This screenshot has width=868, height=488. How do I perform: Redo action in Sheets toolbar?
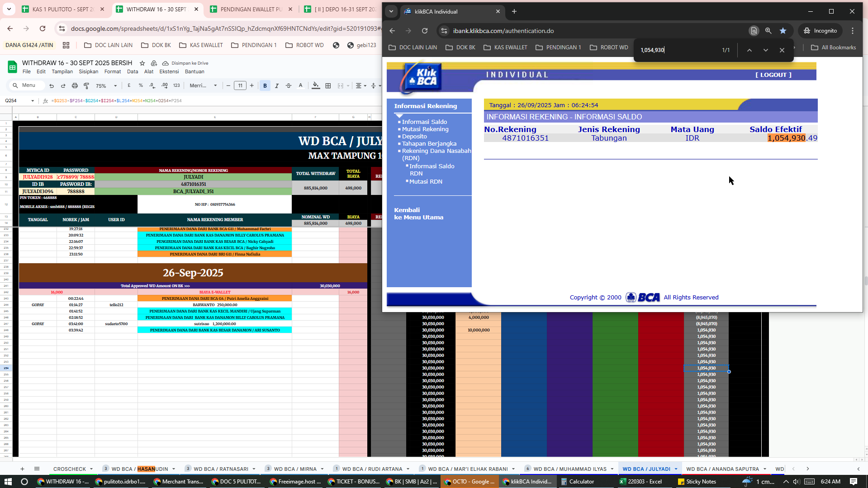(x=63, y=85)
